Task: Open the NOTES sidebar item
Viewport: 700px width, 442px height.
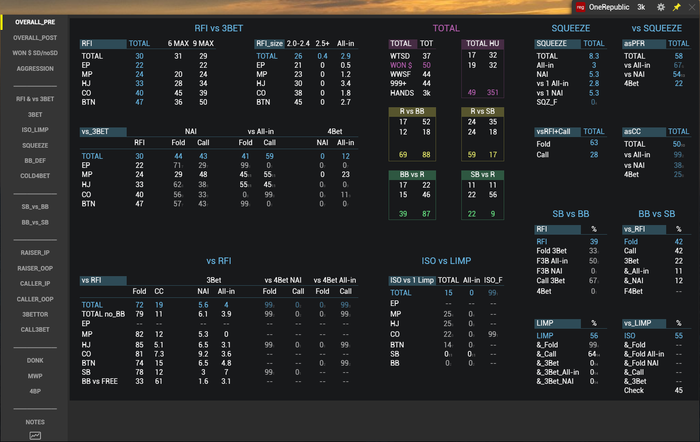Action: [35, 422]
